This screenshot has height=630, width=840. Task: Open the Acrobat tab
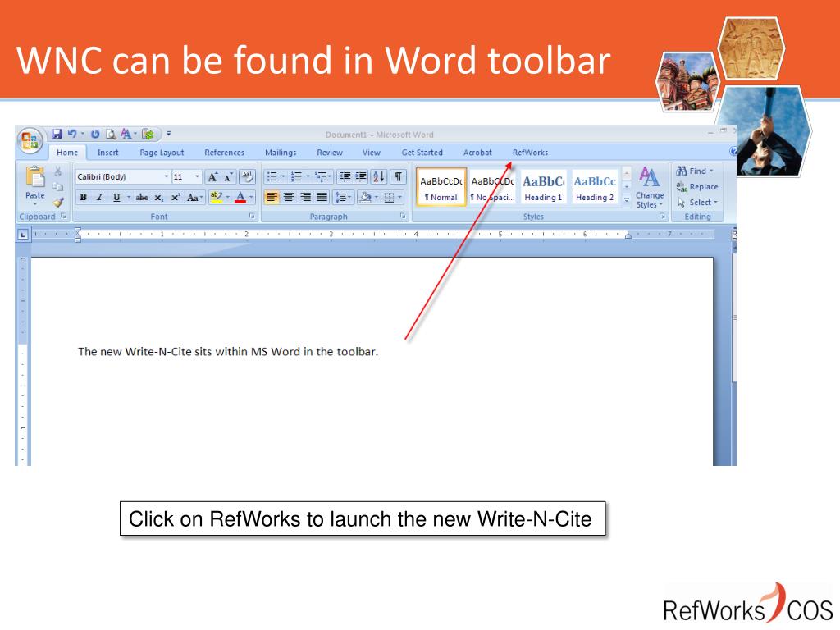[477, 153]
